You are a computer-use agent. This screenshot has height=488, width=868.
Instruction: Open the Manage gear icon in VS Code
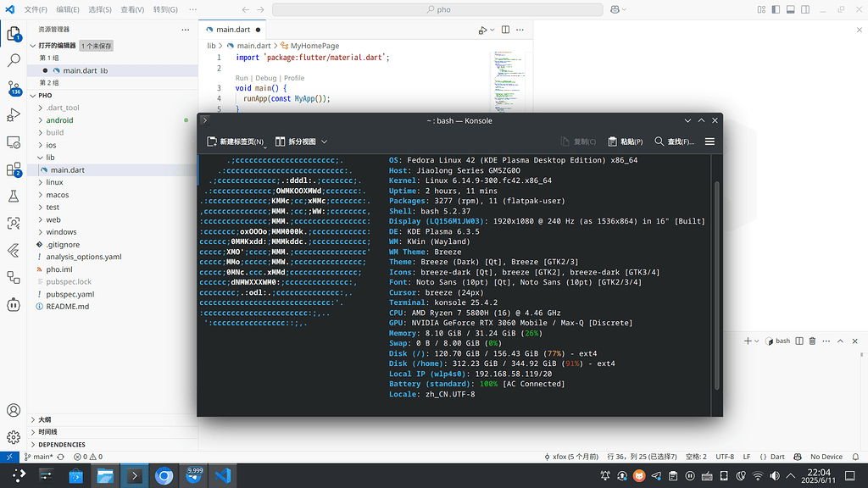14,437
